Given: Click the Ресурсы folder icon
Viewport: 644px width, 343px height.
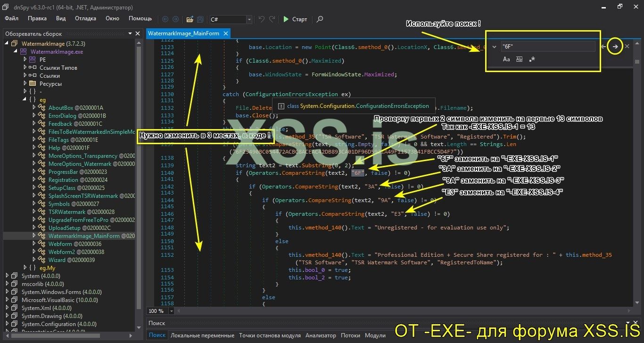Looking at the screenshot, I should 32,83.
